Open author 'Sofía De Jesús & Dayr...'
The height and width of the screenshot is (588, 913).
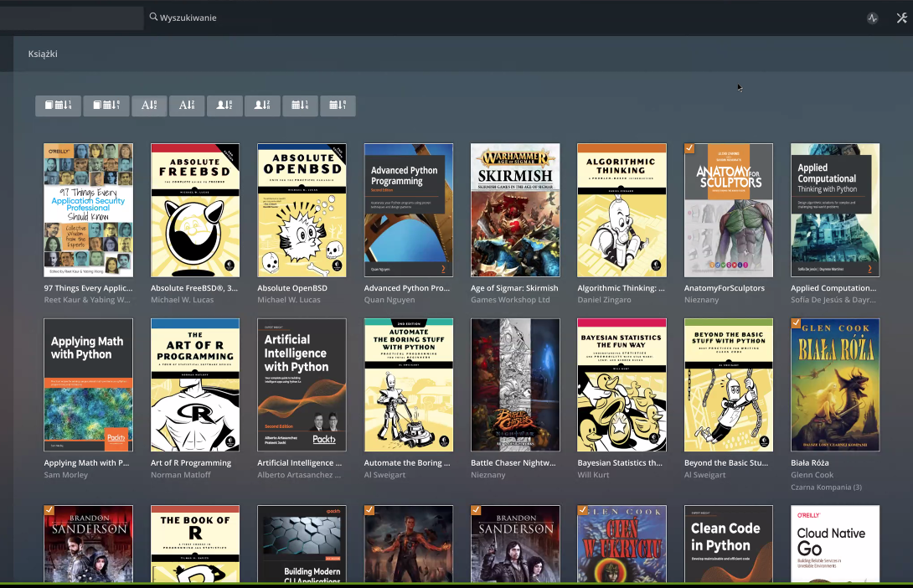[833, 300]
